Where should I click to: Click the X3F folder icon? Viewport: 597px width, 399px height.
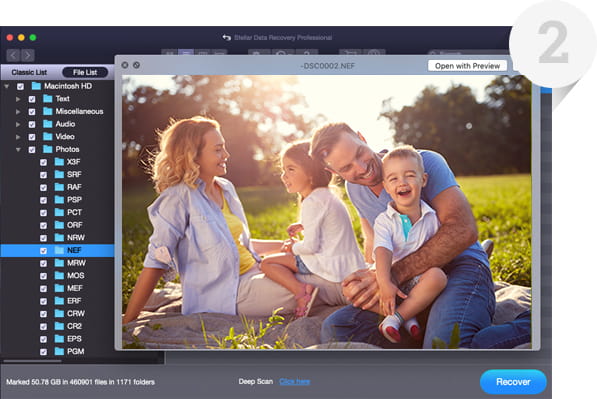click(59, 162)
